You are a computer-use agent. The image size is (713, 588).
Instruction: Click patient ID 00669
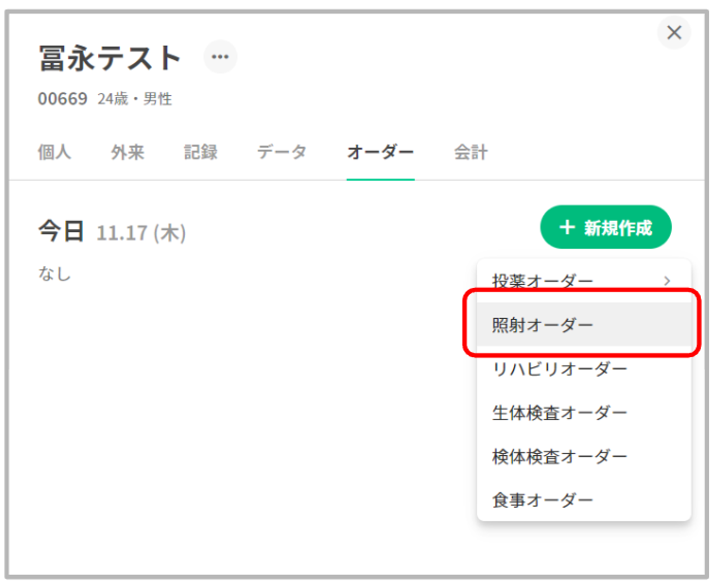point(62,99)
